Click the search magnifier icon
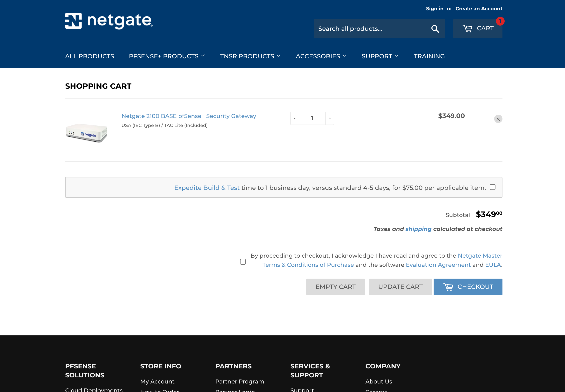Screen dimensions: 565x392 coord(435,29)
